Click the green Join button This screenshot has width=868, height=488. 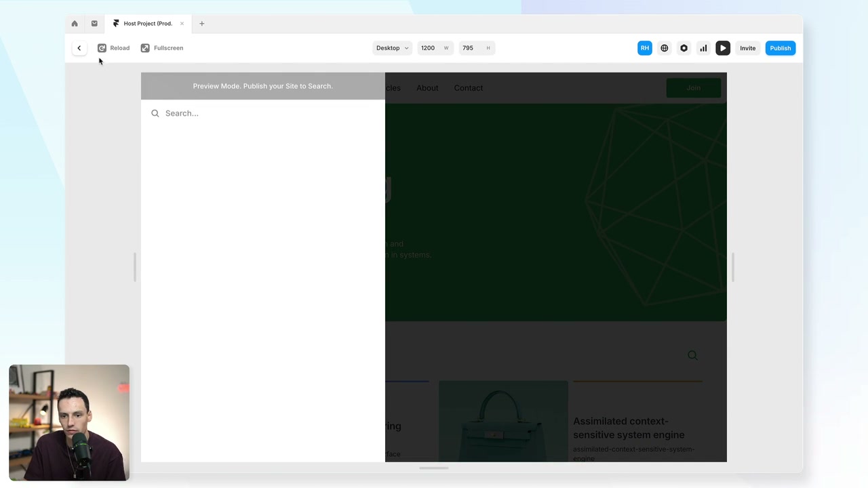pos(693,88)
